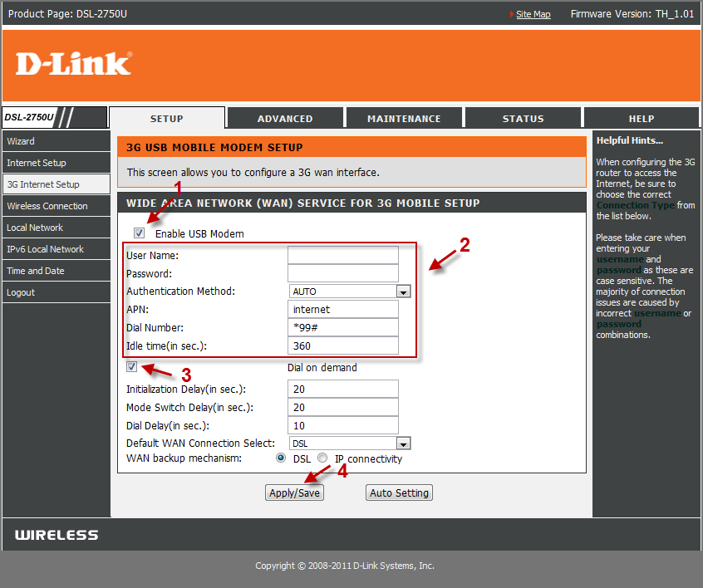This screenshot has height=588, width=703.
Task: Click the Initialization Delay field
Action: tap(343, 389)
